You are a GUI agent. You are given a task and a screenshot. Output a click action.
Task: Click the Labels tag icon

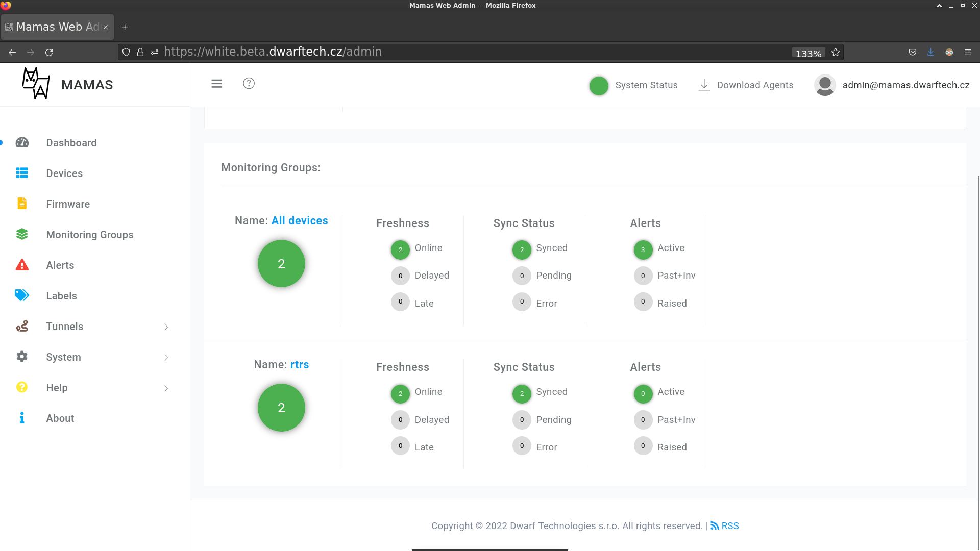coord(22,295)
